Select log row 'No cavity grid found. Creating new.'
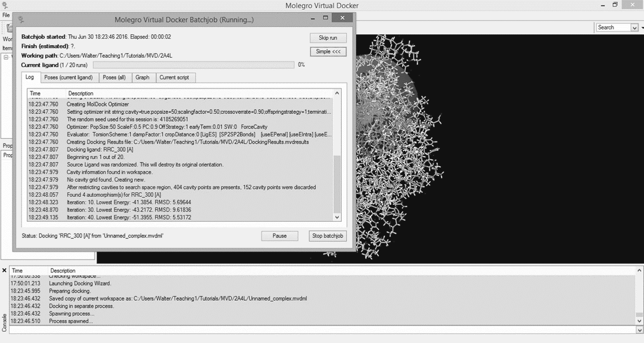Viewport: 644px width, 343px height. (x=180, y=180)
